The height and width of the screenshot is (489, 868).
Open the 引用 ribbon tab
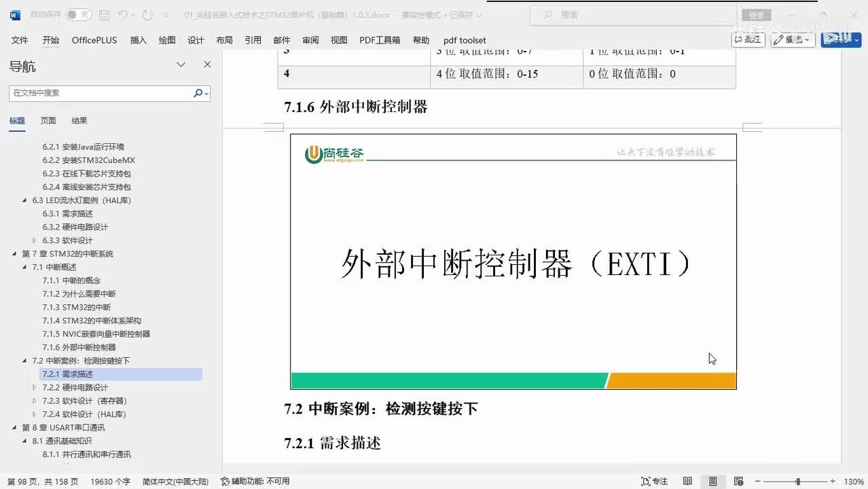[x=253, y=40]
